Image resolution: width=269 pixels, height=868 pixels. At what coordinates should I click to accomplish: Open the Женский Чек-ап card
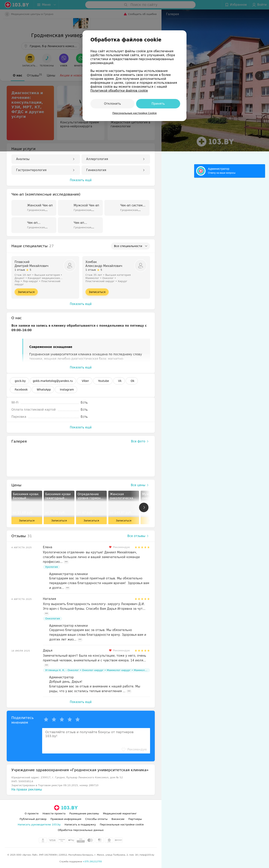pyautogui.click(x=34, y=208)
